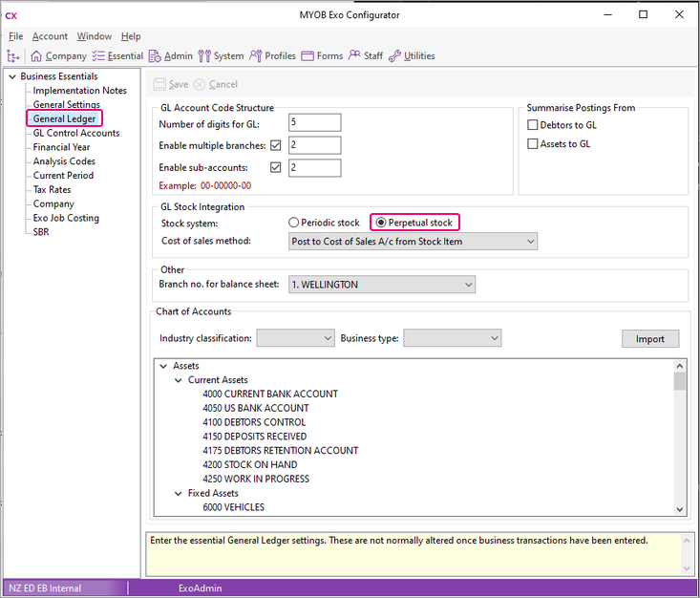Viewport: 700px width, 598px height.
Task: Open the Forms toolbar section
Action: 322,56
